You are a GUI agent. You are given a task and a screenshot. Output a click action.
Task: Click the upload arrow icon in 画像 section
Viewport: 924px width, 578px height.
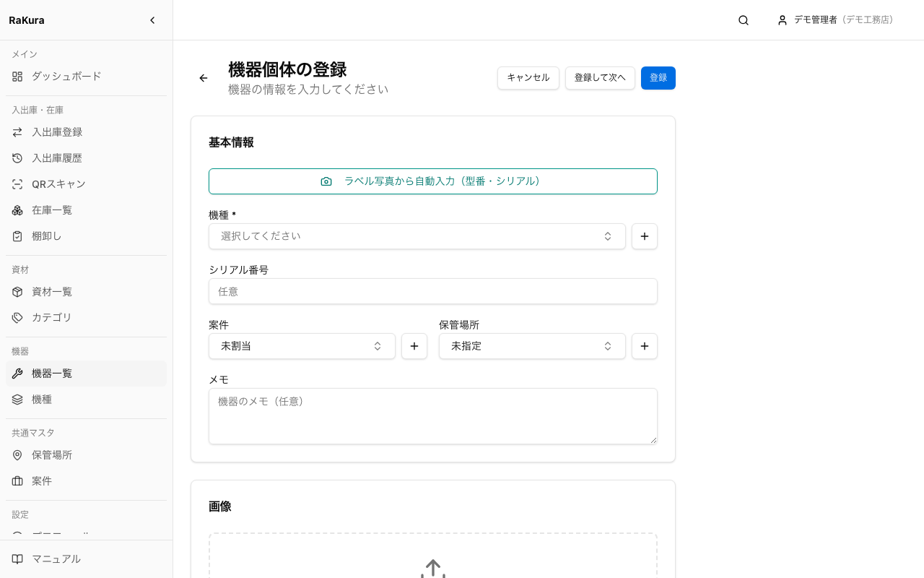click(x=433, y=568)
